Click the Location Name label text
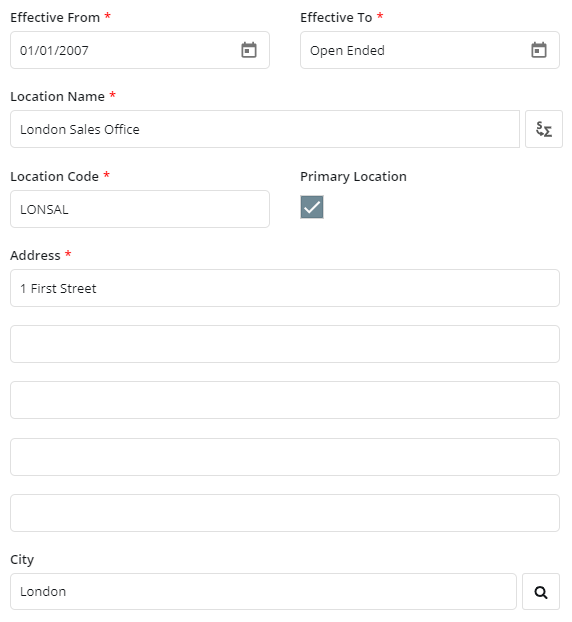Viewport: 572px width, 622px height. click(x=58, y=96)
